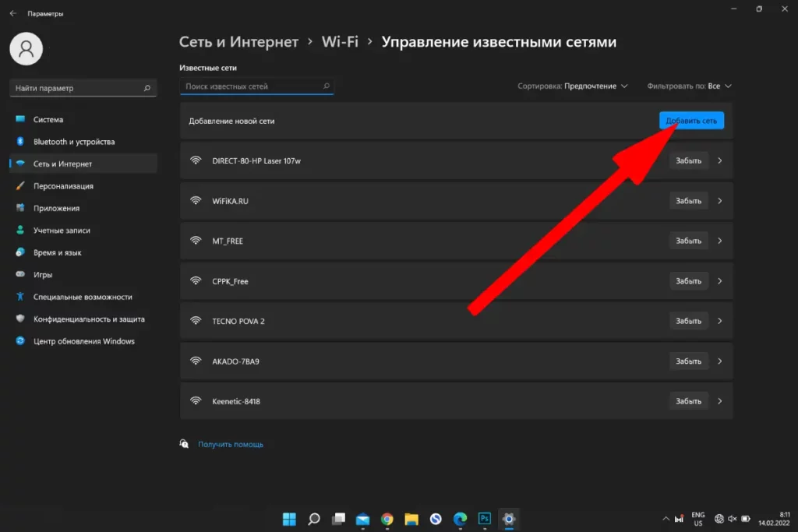Forget the DIRECT-80-HP Laser 107w network
This screenshot has width=798, height=532.
689,160
